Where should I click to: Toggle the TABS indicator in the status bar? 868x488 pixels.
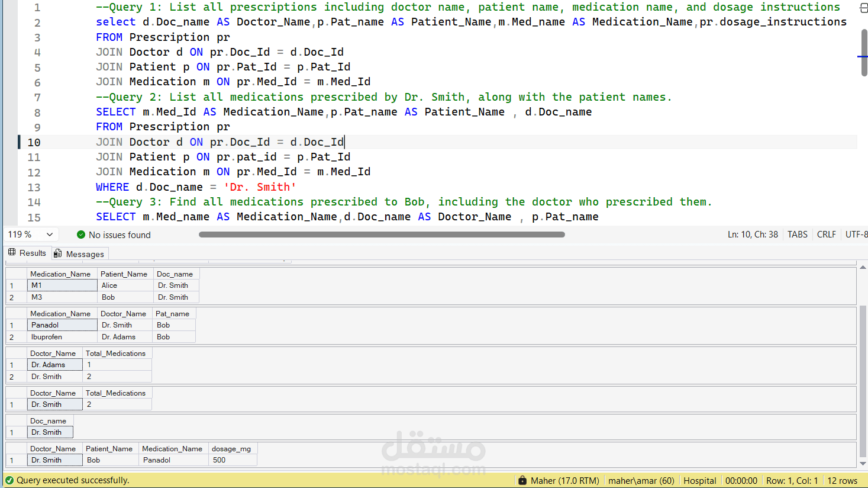pyautogui.click(x=797, y=235)
